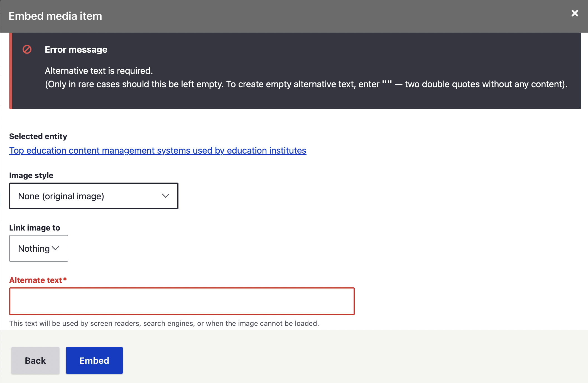Click the Link image to label

click(34, 228)
